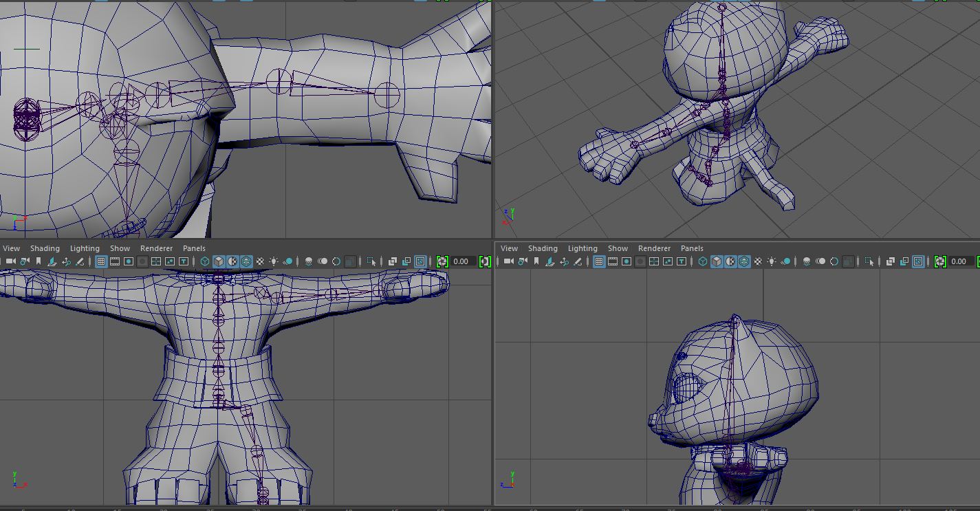
Task: Open camera Bookmarks icon in side view panel
Action: click(x=536, y=261)
